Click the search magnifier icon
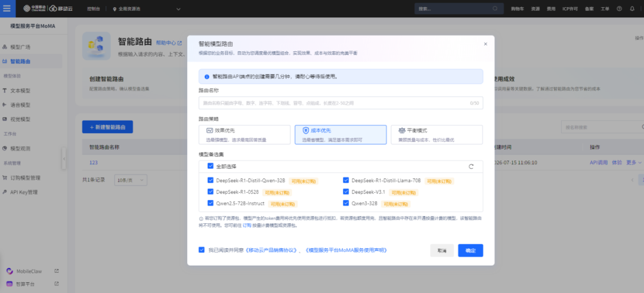Screen dimensions: 644x293 coord(495,8)
